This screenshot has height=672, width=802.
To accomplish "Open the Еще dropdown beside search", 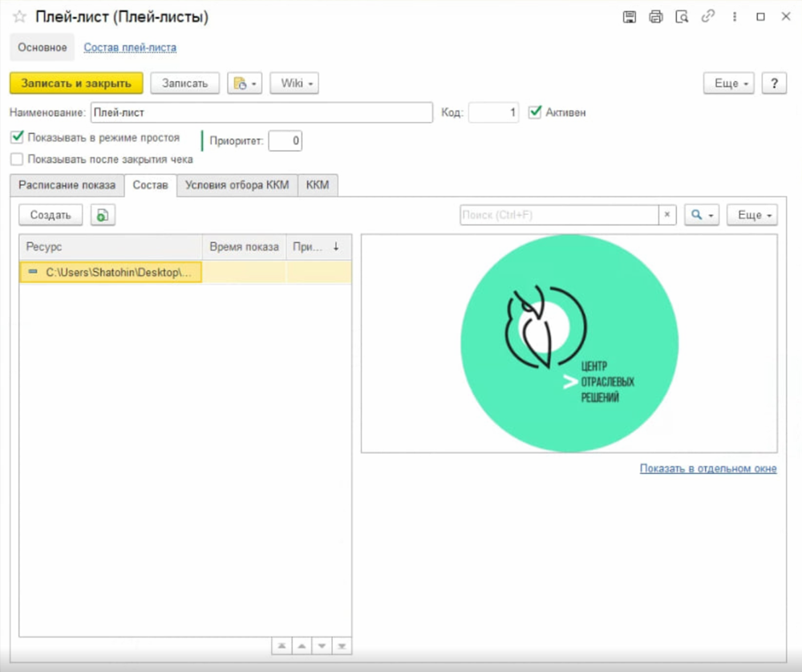I will (752, 215).
